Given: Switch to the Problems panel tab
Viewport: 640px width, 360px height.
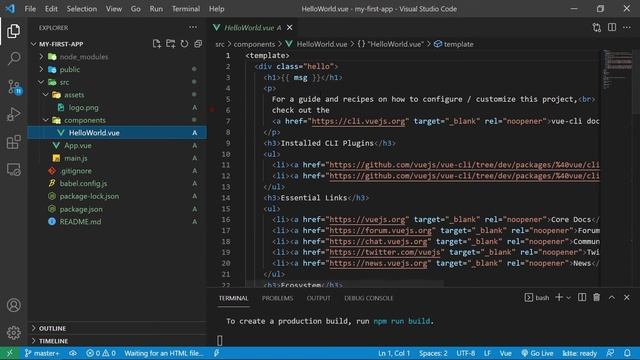Looking at the screenshot, I should 278,298.
